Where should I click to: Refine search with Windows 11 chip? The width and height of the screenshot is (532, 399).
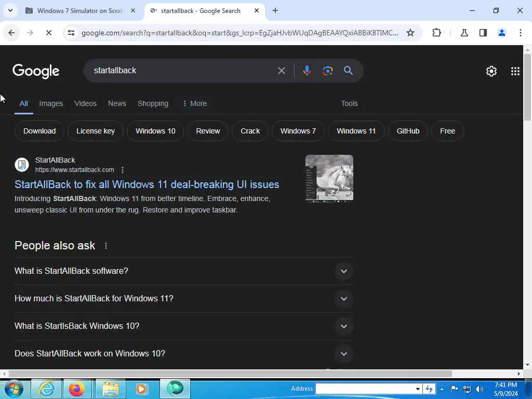click(356, 131)
